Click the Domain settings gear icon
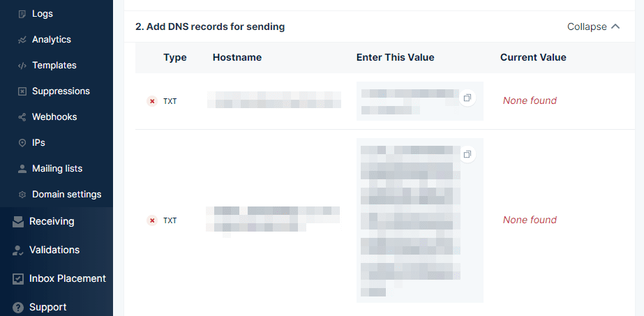Image resolution: width=644 pixels, height=316 pixels. [x=22, y=195]
